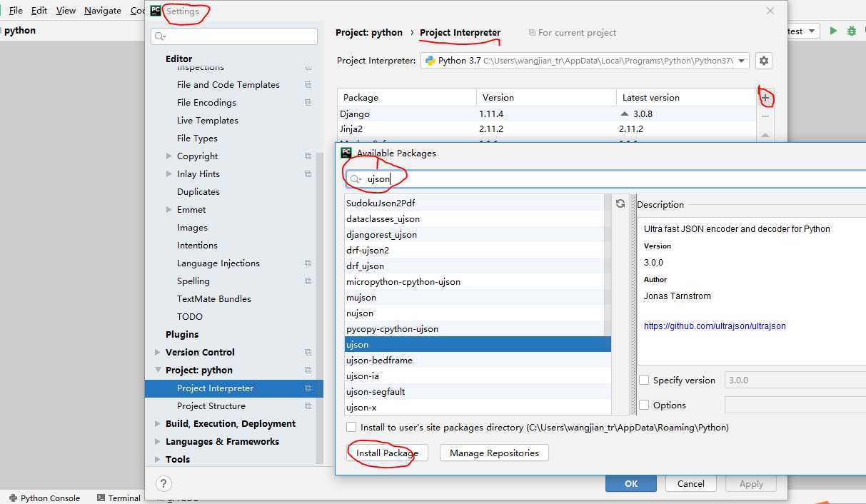Click the Manage Repositories button
Viewport: 866px width, 504px height.
pyautogui.click(x=494, y=453)
